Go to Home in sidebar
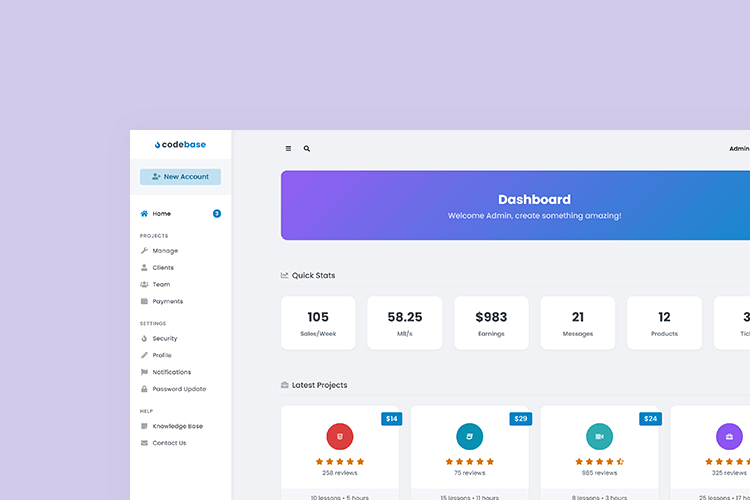 tap(161, 213)
